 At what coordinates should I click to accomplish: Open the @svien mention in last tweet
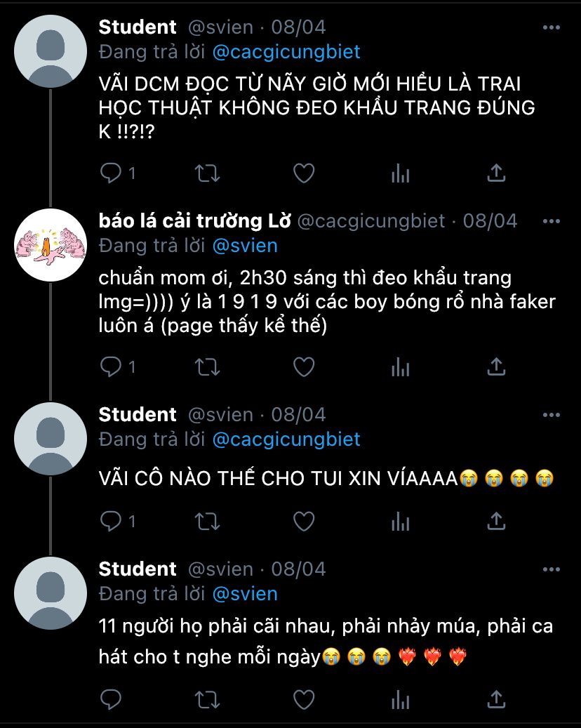tap(245, 594)
